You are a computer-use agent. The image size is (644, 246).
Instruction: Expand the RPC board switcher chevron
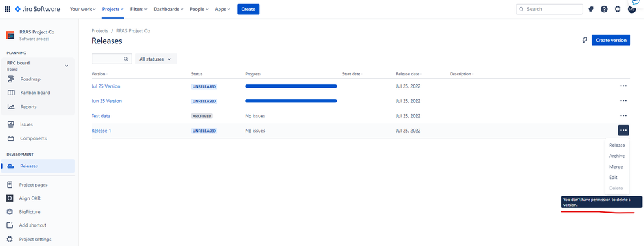[x=66, y=66]
